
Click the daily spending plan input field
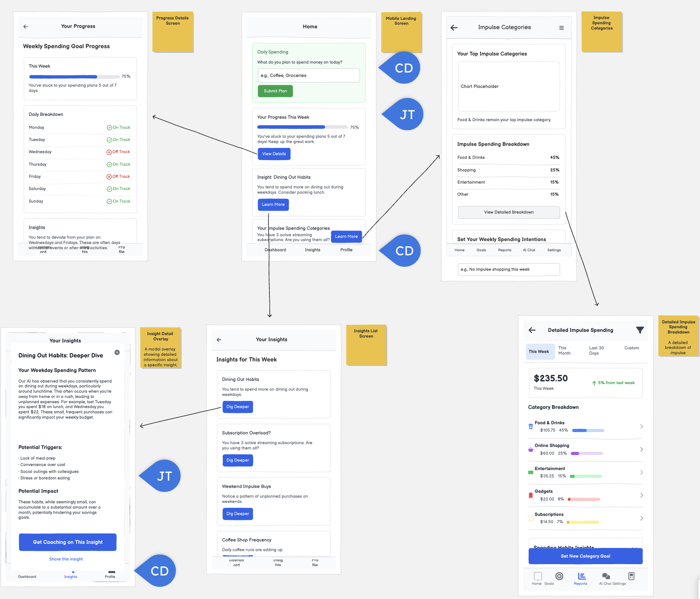tap(309, 76)
